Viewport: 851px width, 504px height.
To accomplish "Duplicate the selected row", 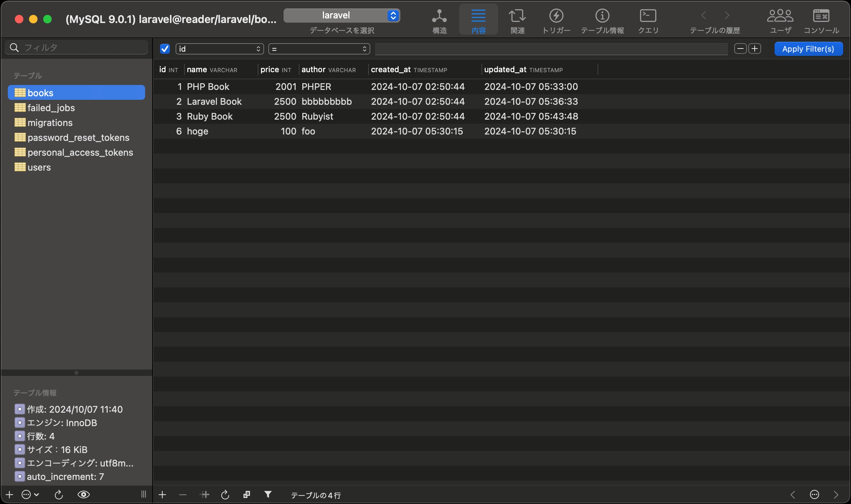I will coord(205,494).
